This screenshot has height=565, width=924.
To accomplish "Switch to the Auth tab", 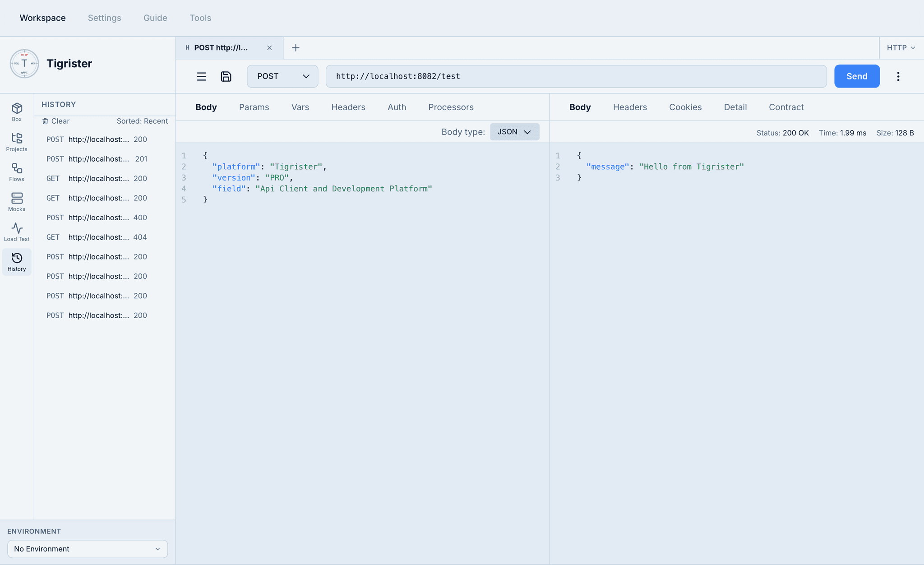I will (397, 107).
